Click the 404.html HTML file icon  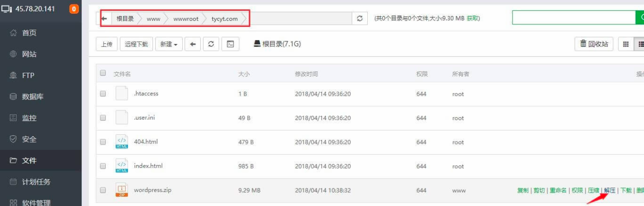coord(121,142)
